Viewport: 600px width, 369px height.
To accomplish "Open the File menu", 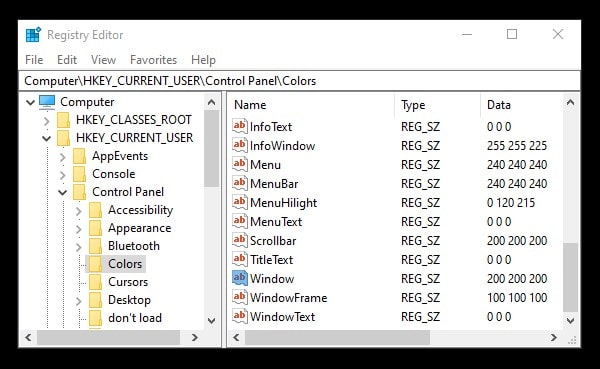I will pyautogui.click(x=34, y=60).
